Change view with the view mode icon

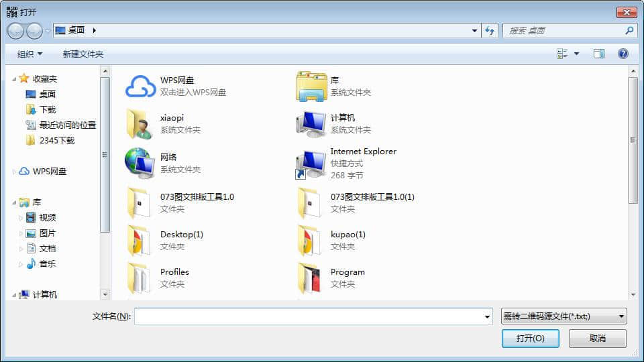[562, 54]
